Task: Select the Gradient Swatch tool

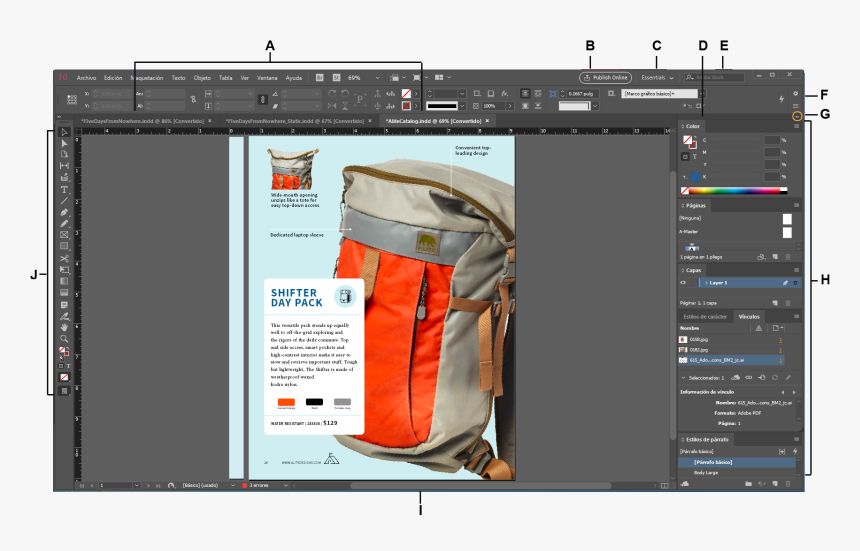Action: (x=64, y=281)
